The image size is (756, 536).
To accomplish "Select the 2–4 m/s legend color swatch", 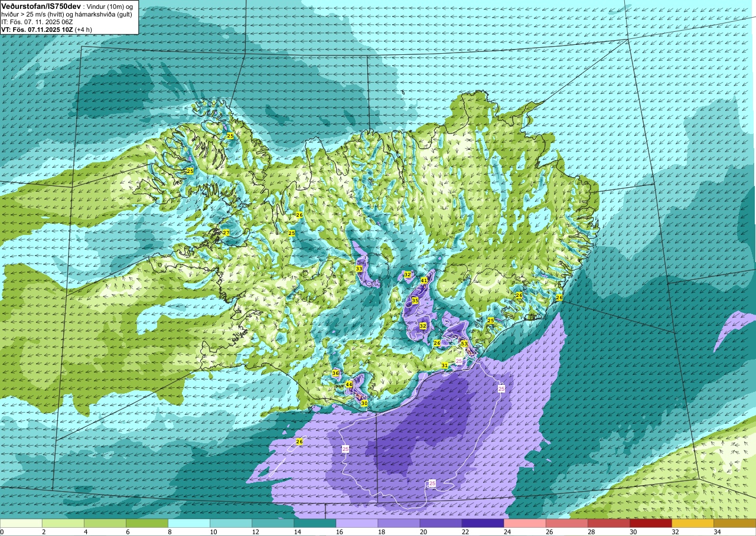I will pyautogui.click(x=63, y=523).
